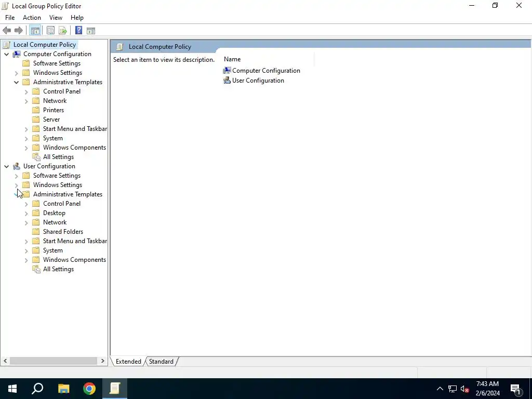
Task: Open taskbar Search magnifier
Action: [37, 389]
